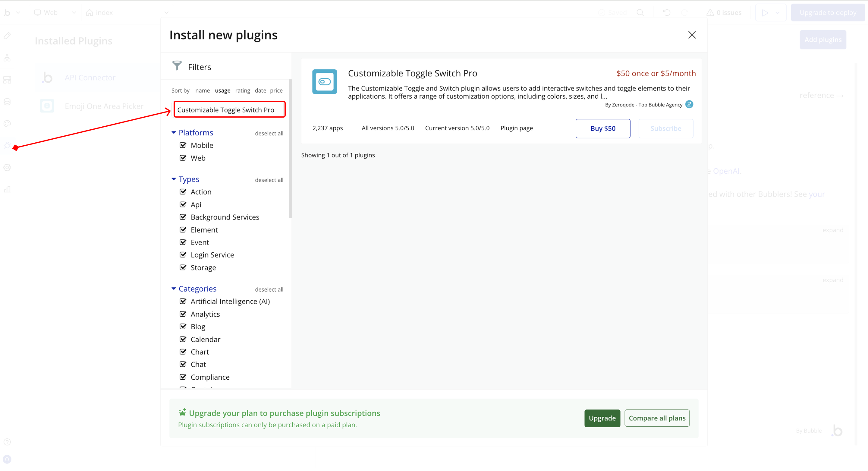The image size is (868, 471).
Task: Open the Logs chart icon in sidebar
Action: click(x=7, y=189)
